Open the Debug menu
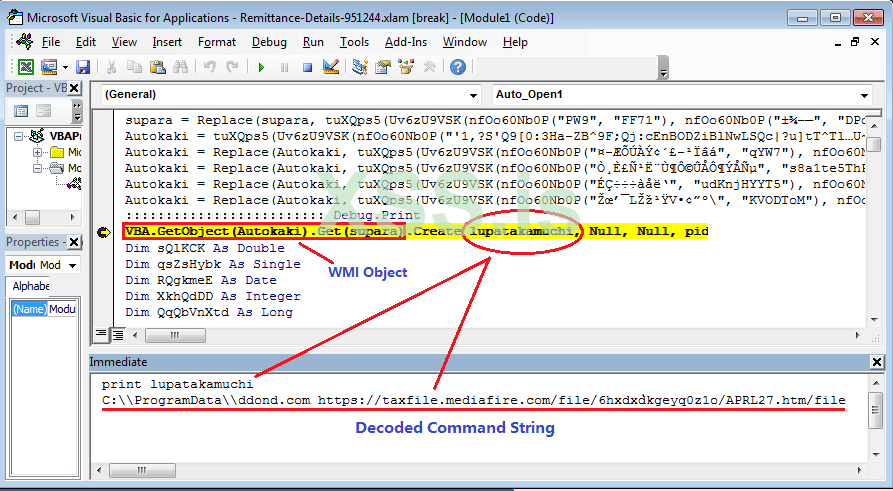893x491 pixels. [269, 42]
